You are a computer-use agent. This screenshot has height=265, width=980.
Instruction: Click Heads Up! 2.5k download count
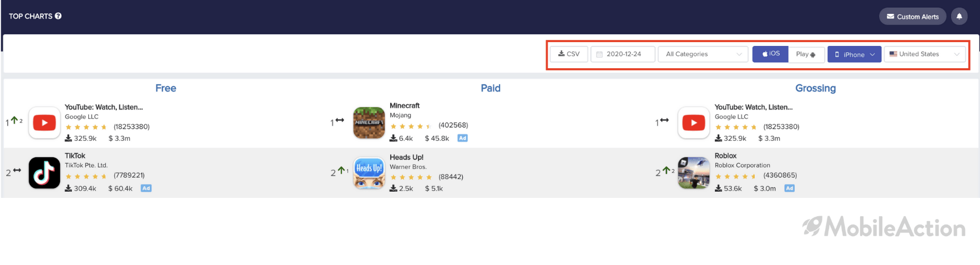(401, 188)
